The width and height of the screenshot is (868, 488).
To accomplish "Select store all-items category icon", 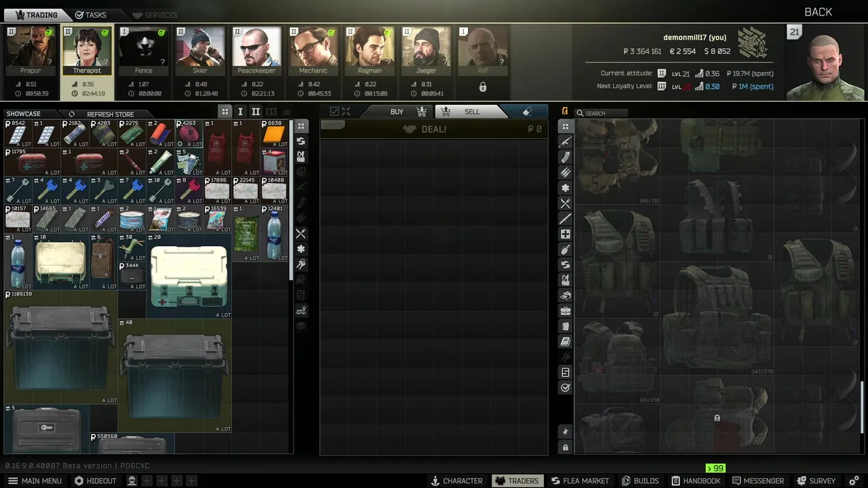I will coord(301,126).
